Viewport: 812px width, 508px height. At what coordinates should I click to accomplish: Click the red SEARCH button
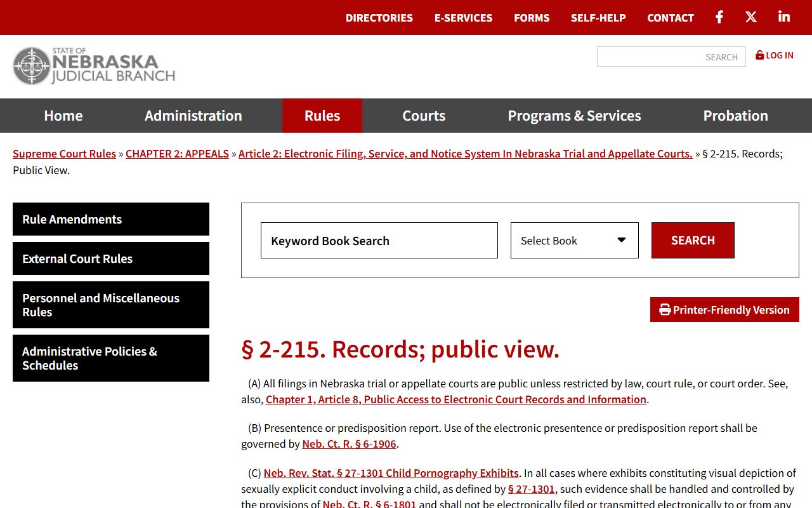(x=693, y=241)
